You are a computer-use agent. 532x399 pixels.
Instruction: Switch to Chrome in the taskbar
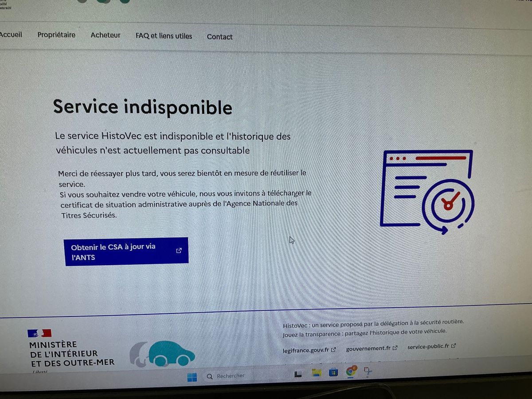pyautogui.click(x=351, y=372)
